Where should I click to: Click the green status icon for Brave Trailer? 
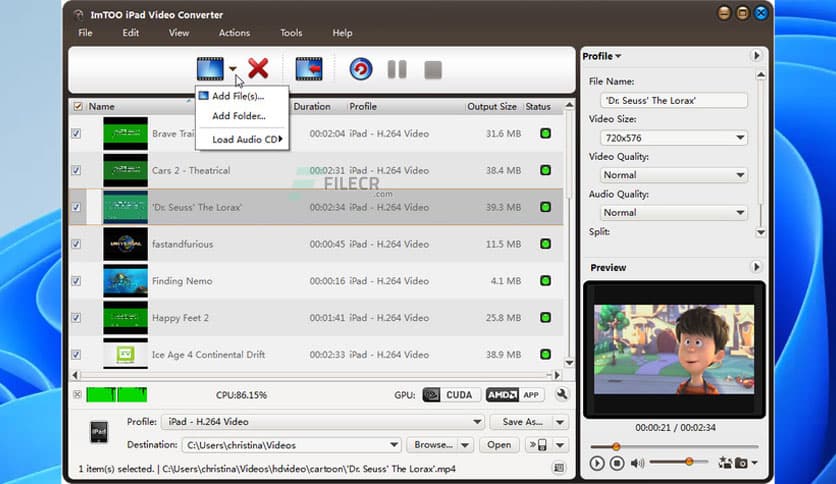(x=545, y=134)
